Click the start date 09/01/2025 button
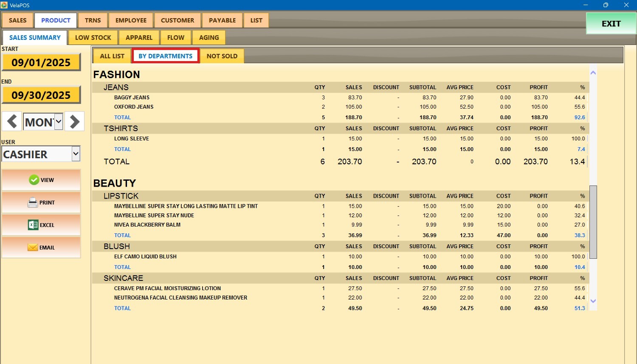Image resolution: width=637 pixels, height=364 pixels. [x=41, y=62]
